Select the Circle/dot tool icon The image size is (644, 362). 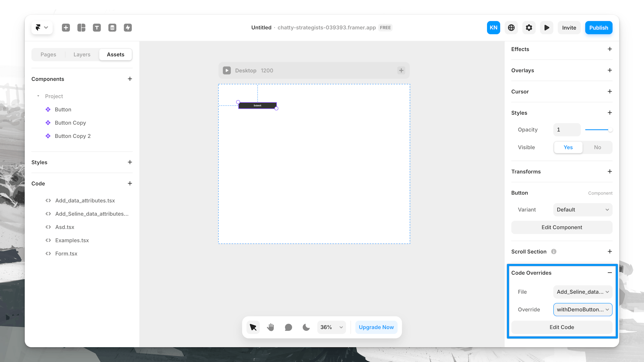pyautogui.click(x=288, y=327)
